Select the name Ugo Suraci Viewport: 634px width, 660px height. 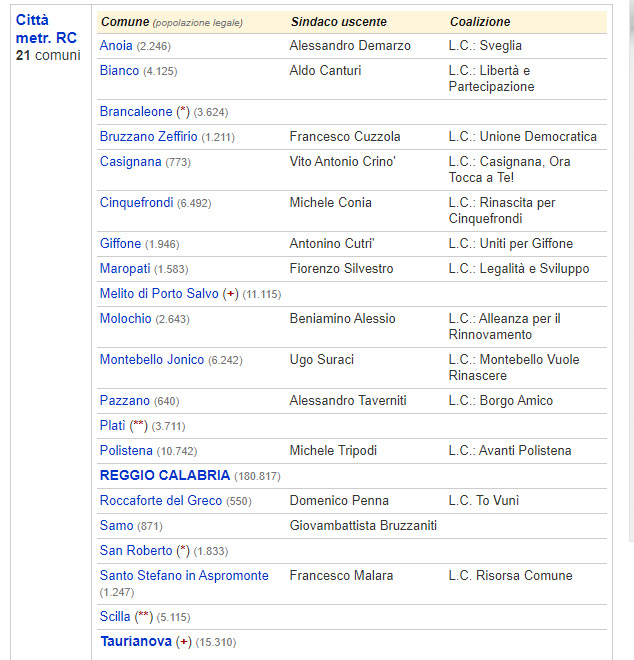(322, 359)
